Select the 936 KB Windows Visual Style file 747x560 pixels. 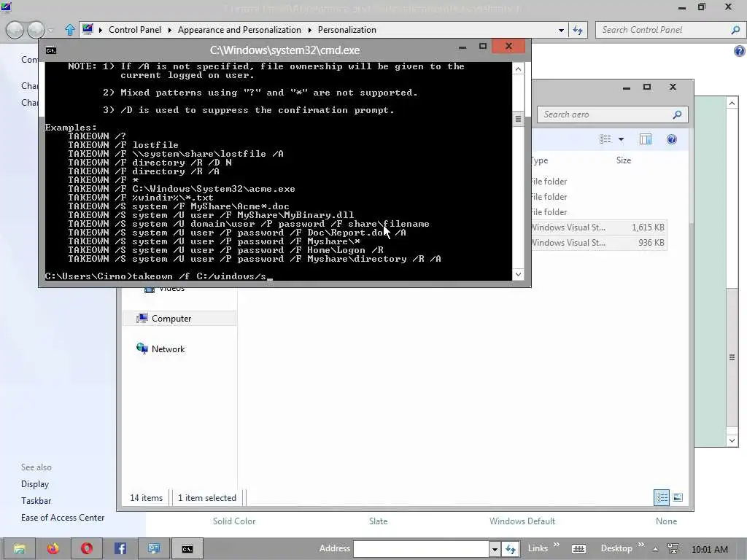[x=599, y=242]
